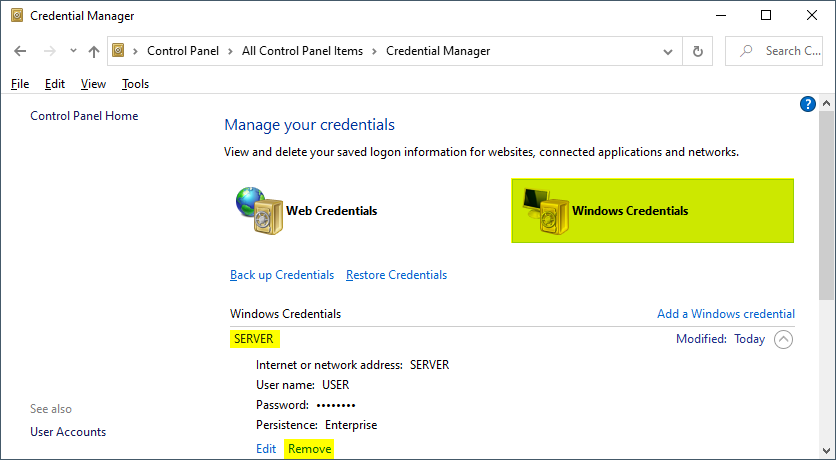Viewport: 836px width, 460px height.
Task: Click the Credential Manager title bar icon
Action: coord(17,15)
